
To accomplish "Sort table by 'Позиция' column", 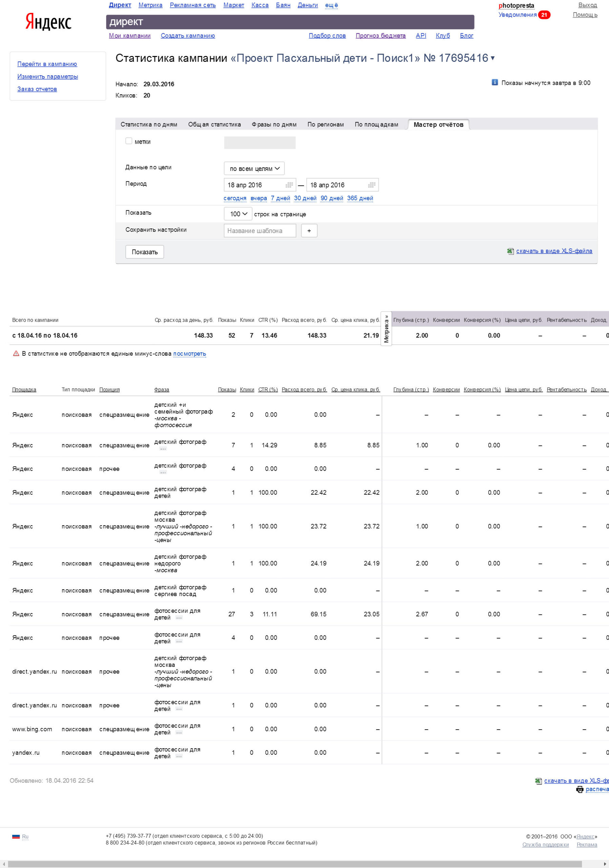I will [x=109, y=389].
